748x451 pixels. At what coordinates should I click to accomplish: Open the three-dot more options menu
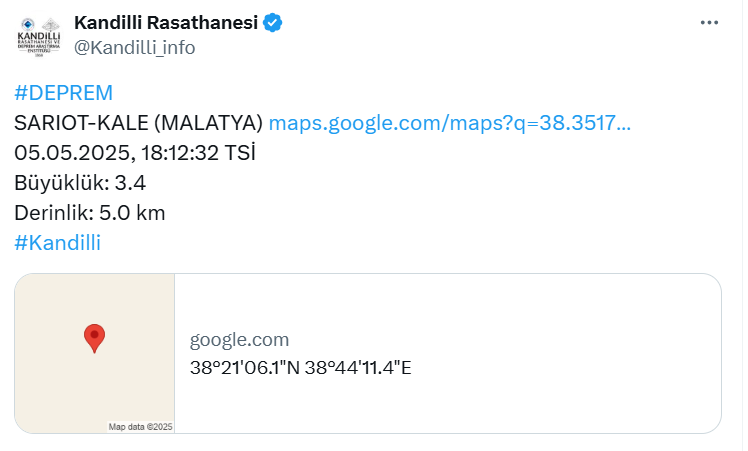point(709,22)
